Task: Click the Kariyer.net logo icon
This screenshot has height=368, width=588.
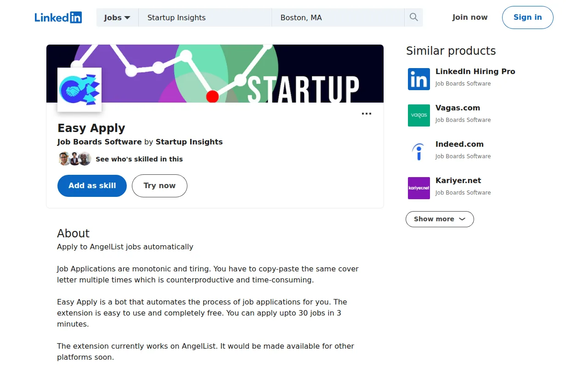Action: pos(419,188)
